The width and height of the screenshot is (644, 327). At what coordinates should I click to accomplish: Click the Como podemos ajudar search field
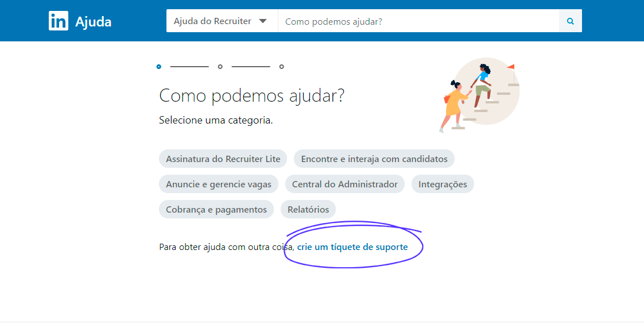[418, 21]
